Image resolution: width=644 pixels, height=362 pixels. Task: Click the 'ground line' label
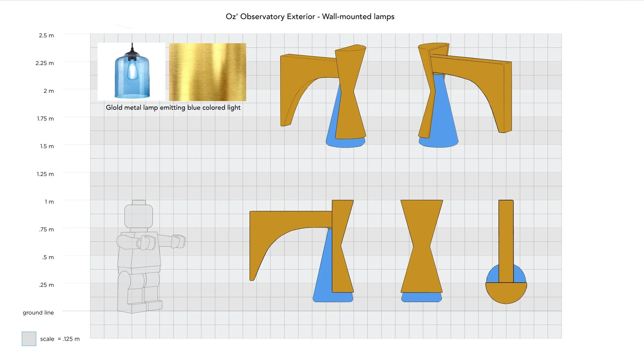38,312
